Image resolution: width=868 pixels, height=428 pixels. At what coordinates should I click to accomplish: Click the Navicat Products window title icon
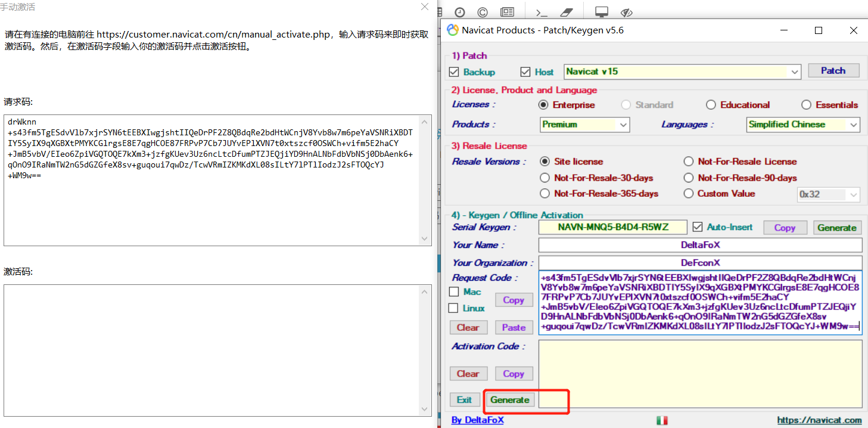pyautogui.click(x=453, y=30)
